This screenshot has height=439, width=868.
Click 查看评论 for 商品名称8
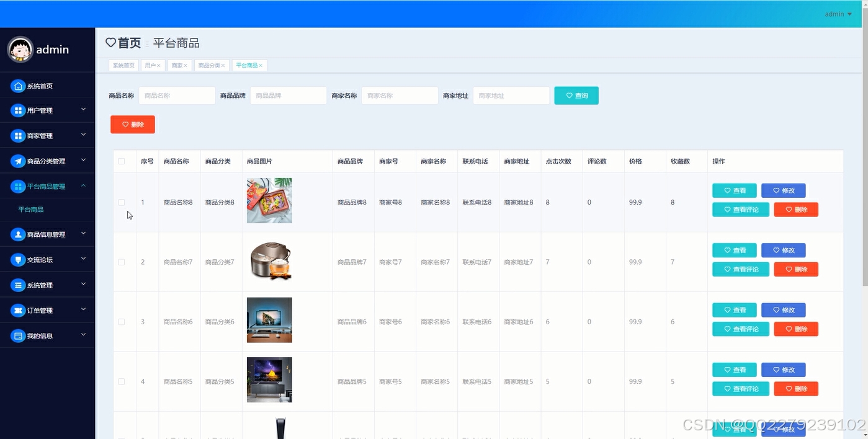click(740, 210)
